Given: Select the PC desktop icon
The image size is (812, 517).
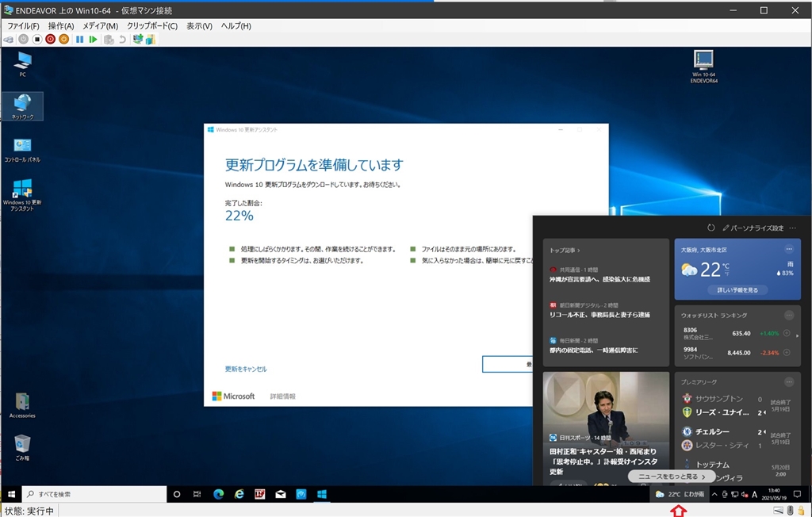Looking at the screenshot, I should pos(22,64).
